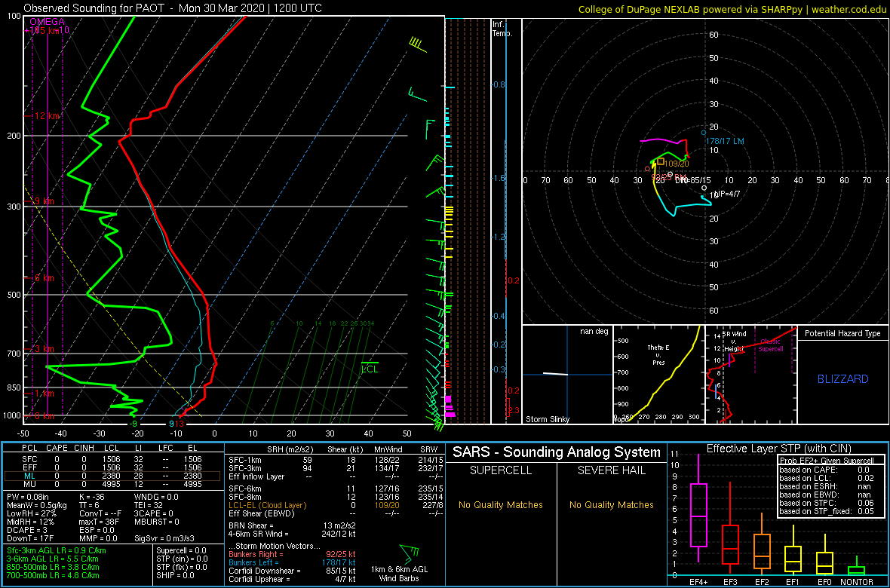Select the Storm Slinky panel label
This screenshot has height=588, width=890.
point(548,419)
